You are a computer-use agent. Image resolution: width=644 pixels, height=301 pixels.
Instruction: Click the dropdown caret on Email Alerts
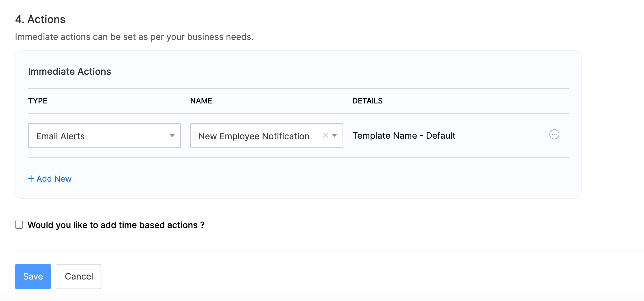tap(172, 136)
